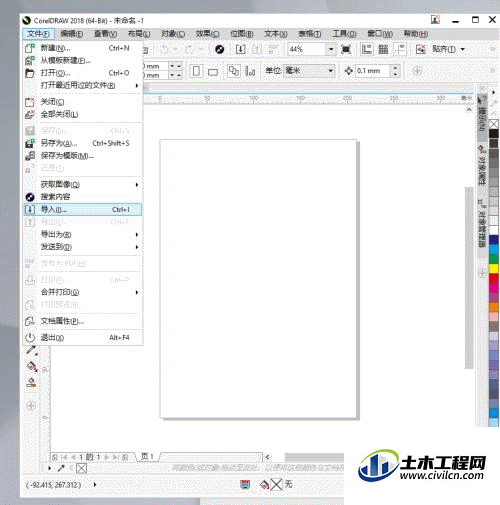Open zoom level 44% dropdown
This screenshot has width=500, height=505.
pos(331,50)
